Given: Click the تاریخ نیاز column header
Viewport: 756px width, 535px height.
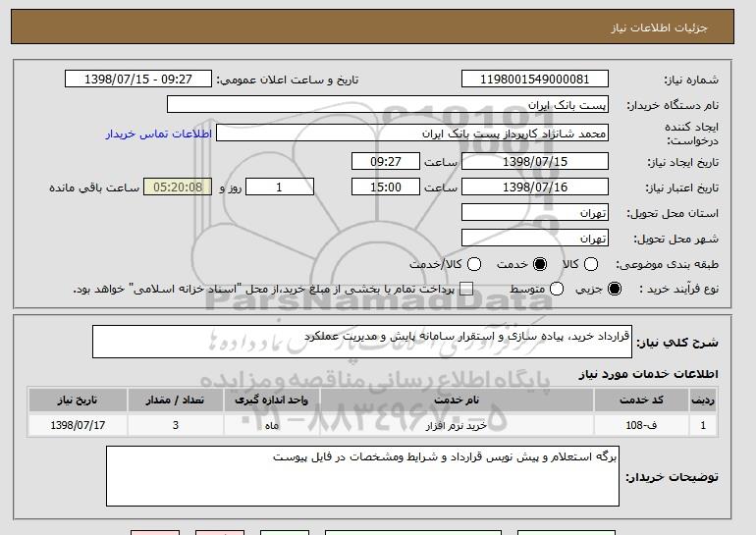Looking at the screenshot, I should pos(78,401).
